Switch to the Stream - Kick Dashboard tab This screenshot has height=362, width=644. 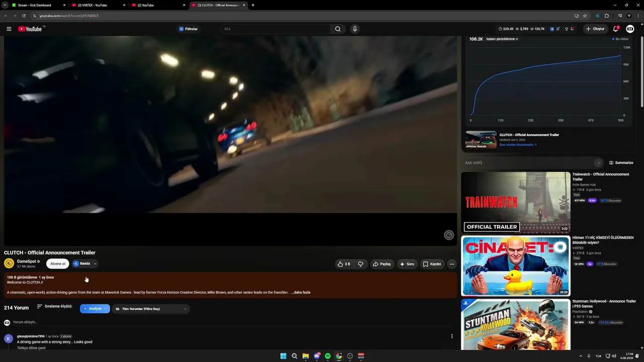coord(39,5)
